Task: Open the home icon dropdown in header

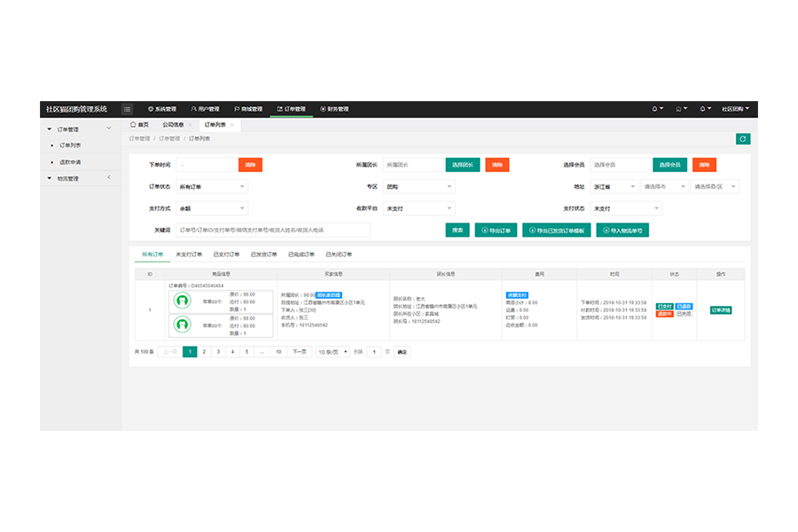Action: (681, 109)
